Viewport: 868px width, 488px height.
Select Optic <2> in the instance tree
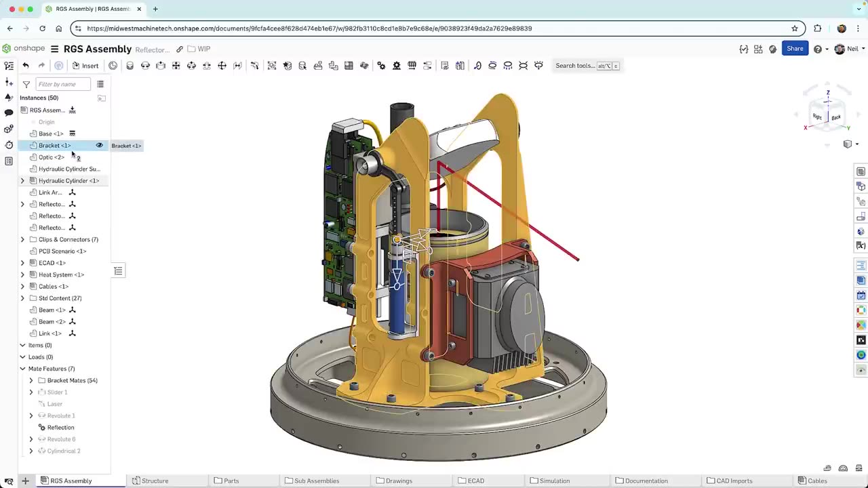click(x=52, y=157)
